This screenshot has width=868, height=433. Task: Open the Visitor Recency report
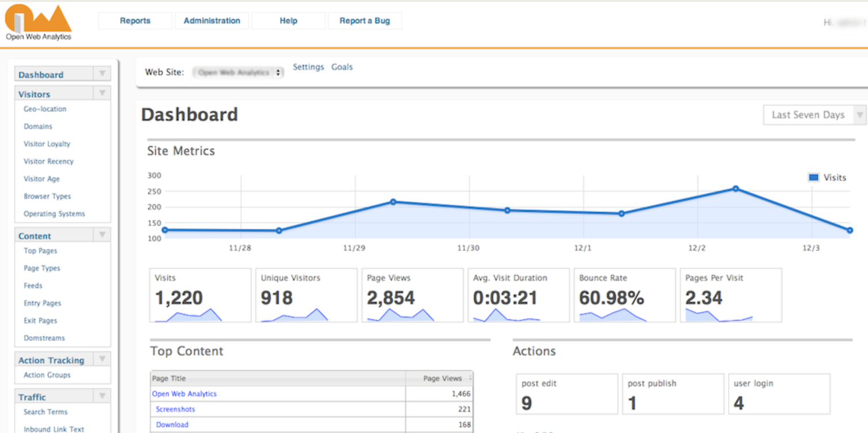48,161
